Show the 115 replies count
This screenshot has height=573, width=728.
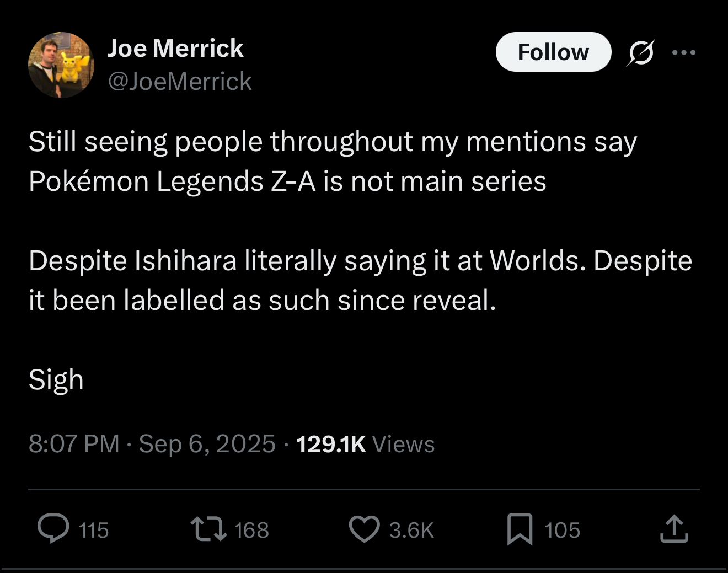pyautogui.click(x=94, y=530)
